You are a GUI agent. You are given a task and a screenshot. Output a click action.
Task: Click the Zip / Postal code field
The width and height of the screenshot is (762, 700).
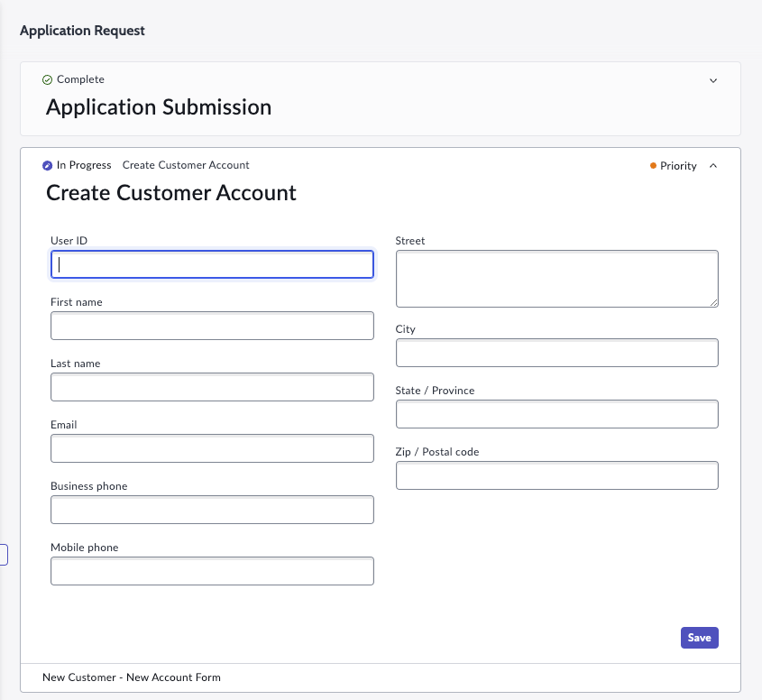[557, 475]
